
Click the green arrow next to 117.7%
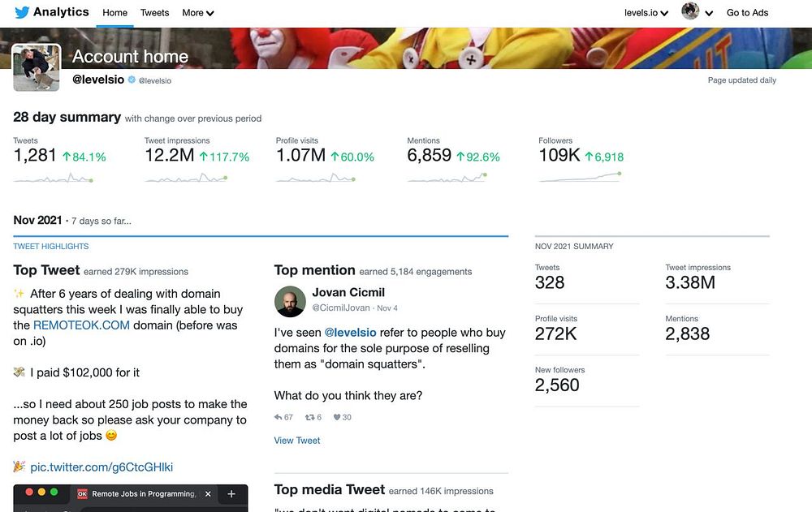click(x=204, y=157)
